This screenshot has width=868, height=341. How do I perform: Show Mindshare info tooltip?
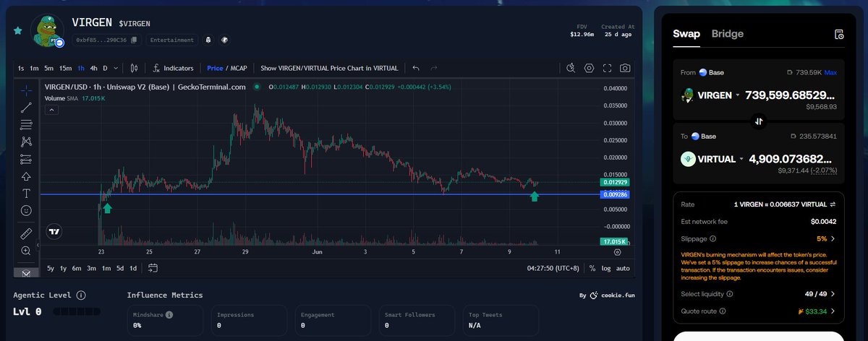coord(169,315)
